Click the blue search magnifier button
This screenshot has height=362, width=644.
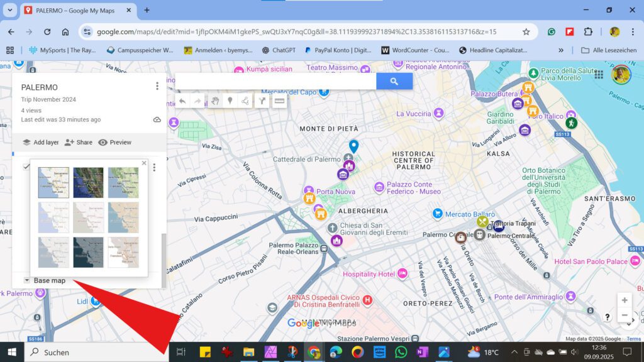click(x=395, y=81)
